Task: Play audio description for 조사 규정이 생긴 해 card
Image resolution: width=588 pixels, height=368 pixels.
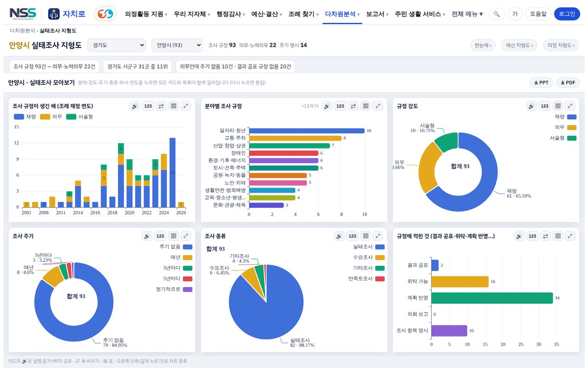Action: click(x=135, y=106)
